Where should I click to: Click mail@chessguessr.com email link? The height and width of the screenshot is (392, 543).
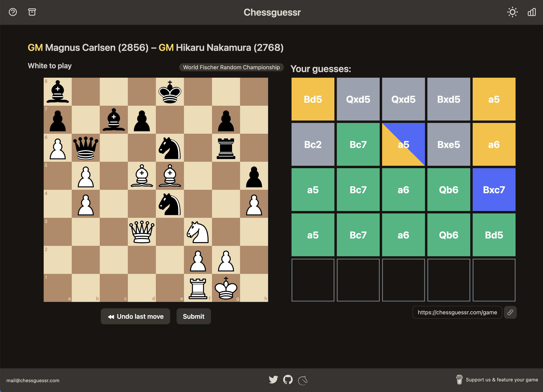(33, 380)
